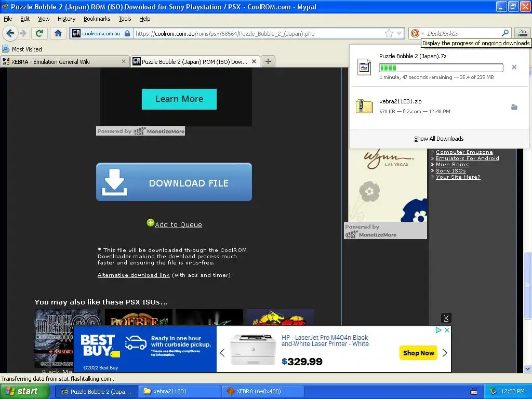The width and height of the screenshot is (532, 399).
Task: Click the MonetizeMore powered-by badge under ad
Action: (140, 131)
